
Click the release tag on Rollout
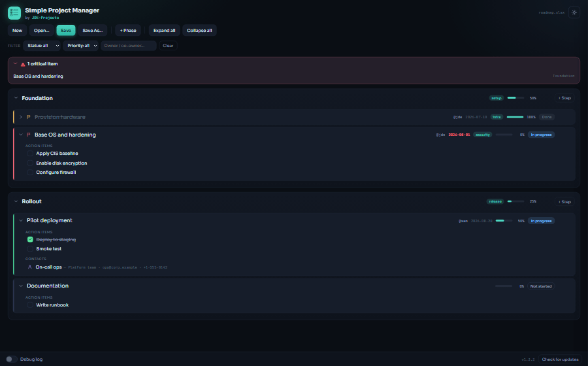click(x=495, y=201)
